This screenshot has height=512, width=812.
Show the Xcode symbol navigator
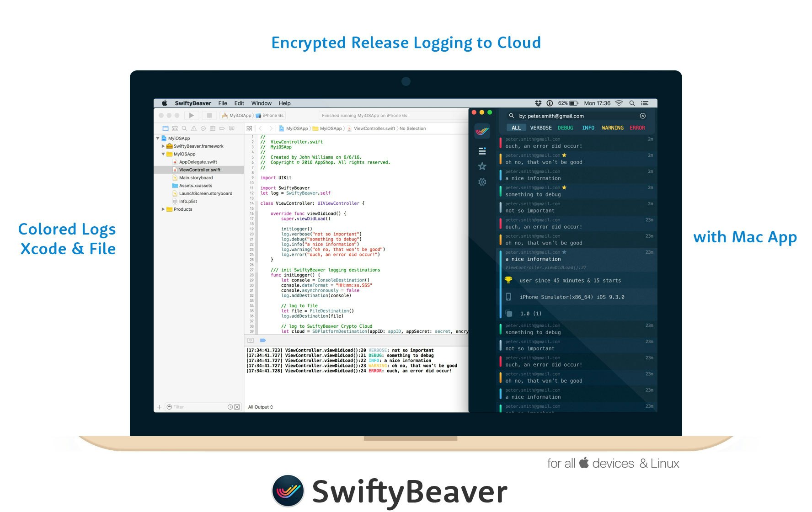coord(175,128)
